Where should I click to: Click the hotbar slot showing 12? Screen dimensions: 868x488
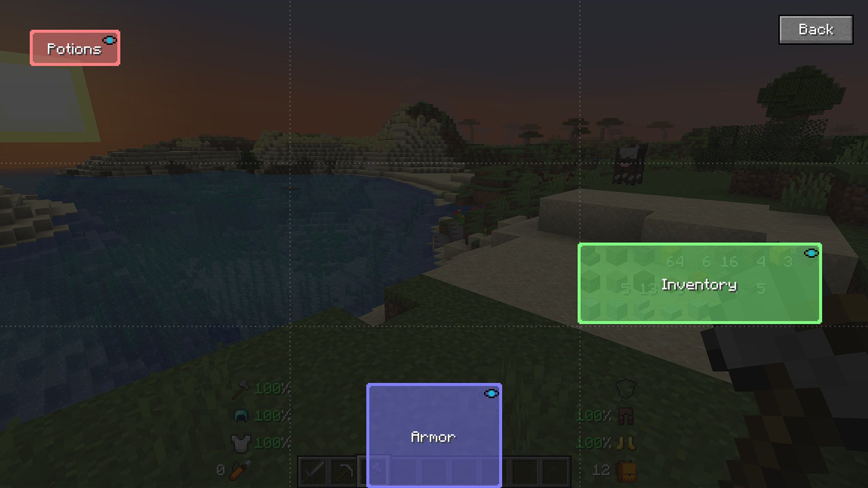(626, 470)
